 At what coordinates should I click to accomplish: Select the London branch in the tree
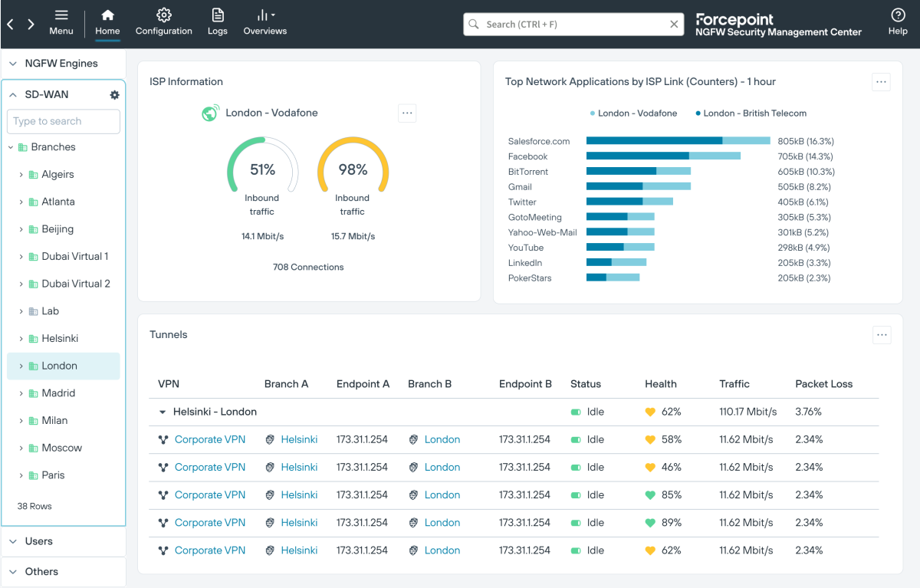click(64, 366)
